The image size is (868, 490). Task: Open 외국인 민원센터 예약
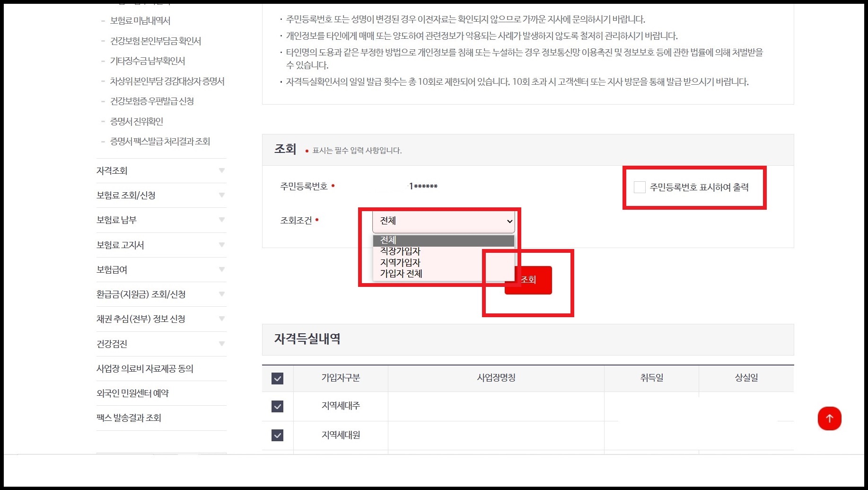(133, 393)
